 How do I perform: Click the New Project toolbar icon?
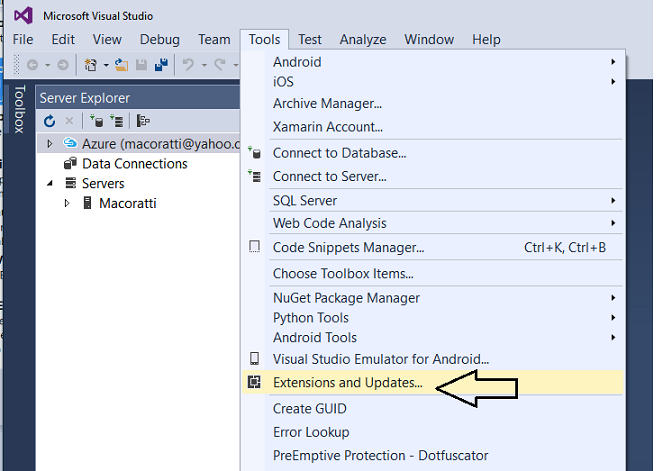pos(90,65)
